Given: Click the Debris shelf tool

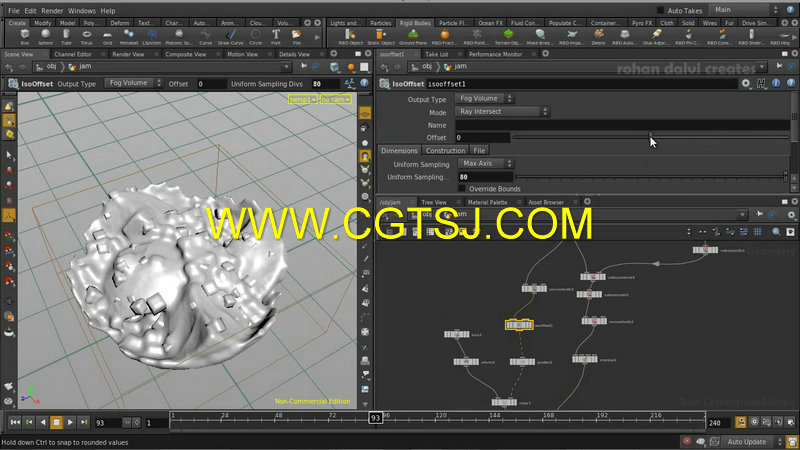Looking at the screenshot, I should coord(598,37).
